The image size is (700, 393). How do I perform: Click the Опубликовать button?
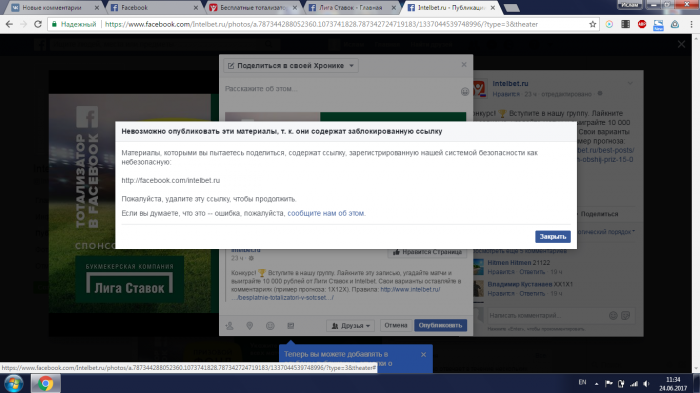pos(440,325)
